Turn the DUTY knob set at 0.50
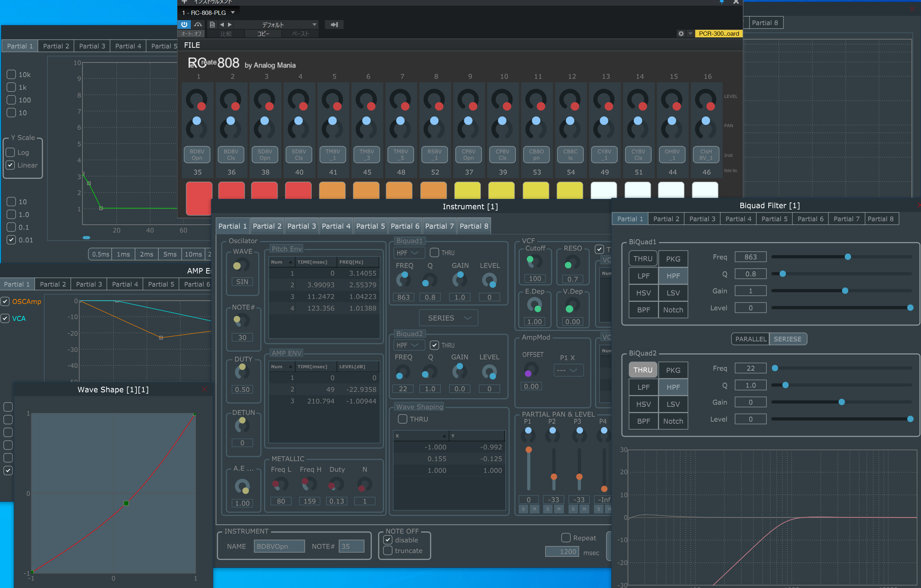The image size is (921, 588). pyautogui.click(x=242, y=371)
